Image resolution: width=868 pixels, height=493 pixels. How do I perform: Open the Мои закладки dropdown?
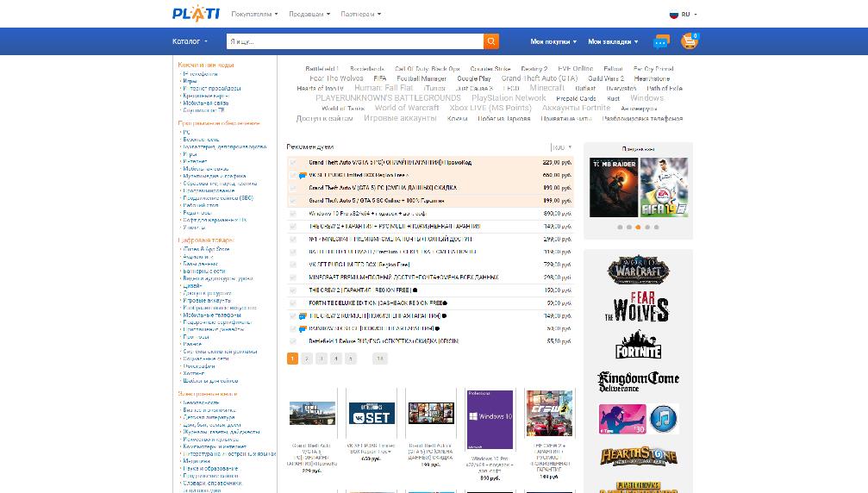(613, 41)
